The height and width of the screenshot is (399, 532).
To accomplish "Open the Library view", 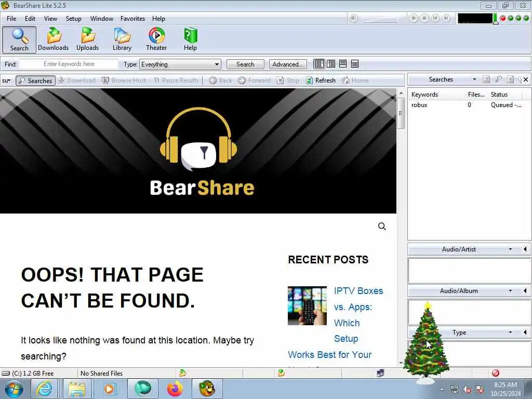I will point(122,39).
